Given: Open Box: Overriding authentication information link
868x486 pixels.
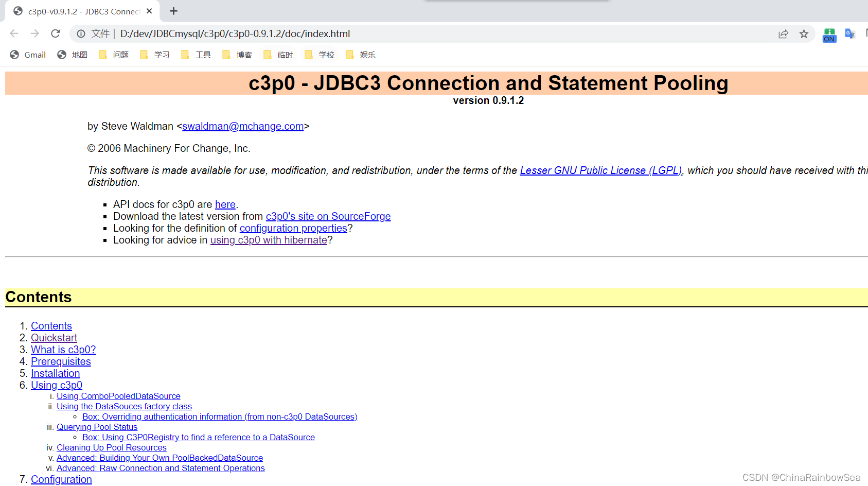Looking at the screenshot, I should pos(220,416).
